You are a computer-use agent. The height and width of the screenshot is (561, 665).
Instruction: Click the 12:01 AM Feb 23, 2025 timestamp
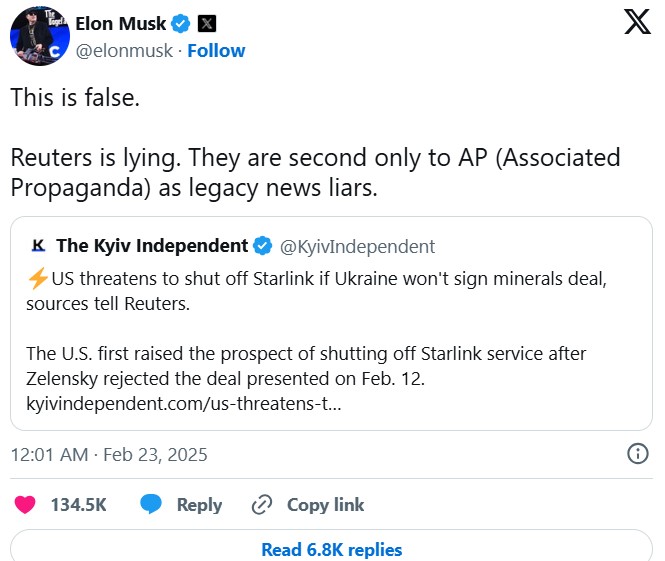[109, 454]
